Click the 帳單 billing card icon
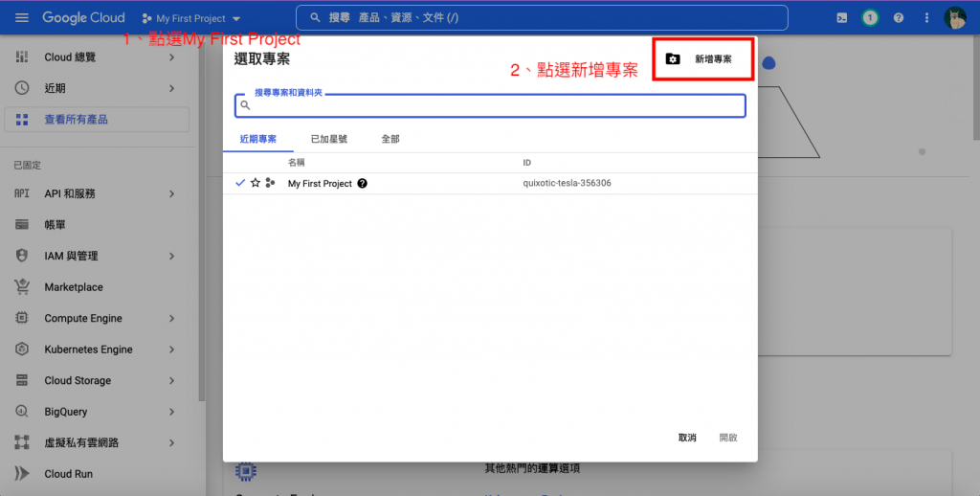The image size is (980, 496). [x=22, y=225]
